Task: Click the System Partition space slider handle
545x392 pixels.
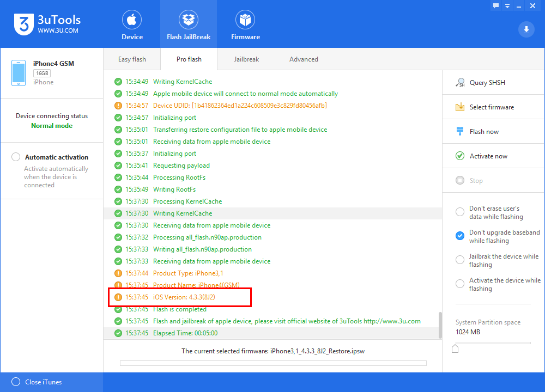Action: [x=455, y=348]
